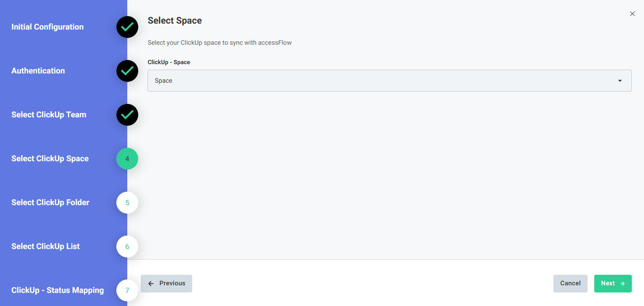Screen dimensions: 644x306
Task: Open the Select ClickUp Folder step
Action: (51, 203)
